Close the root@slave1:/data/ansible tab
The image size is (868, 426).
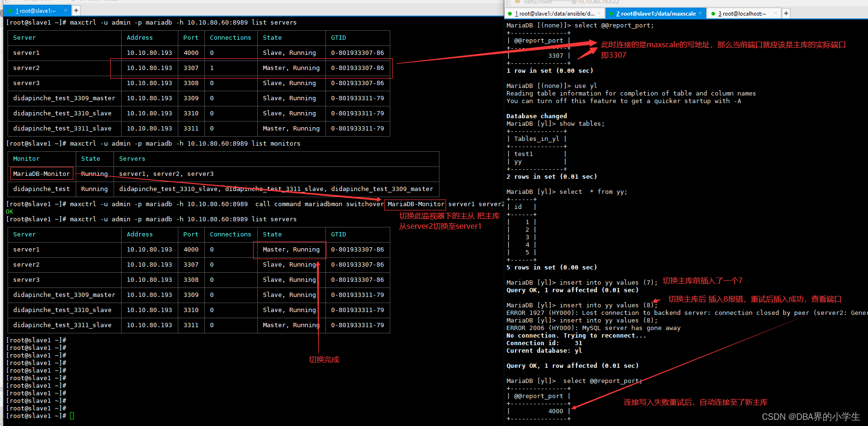click(599, 13)
